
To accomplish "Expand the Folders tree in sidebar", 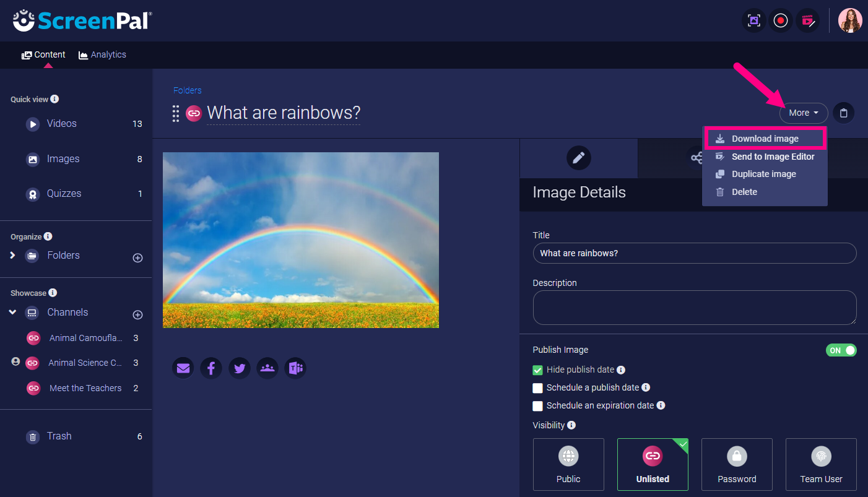I will (x=12, y=255).
